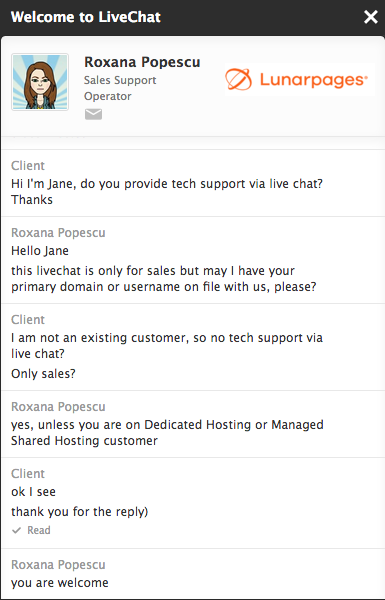Image resolution: width=385 pixels, height=600 pixels.
Task: Click the 'Hello Jane' message
Action: pyautogui.click(x=40, y=251)
